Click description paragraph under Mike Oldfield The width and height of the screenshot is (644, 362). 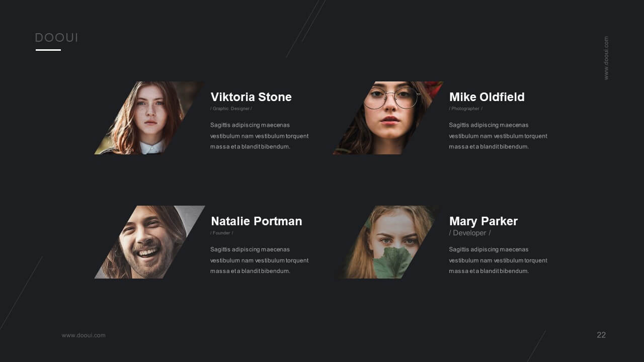498,136
